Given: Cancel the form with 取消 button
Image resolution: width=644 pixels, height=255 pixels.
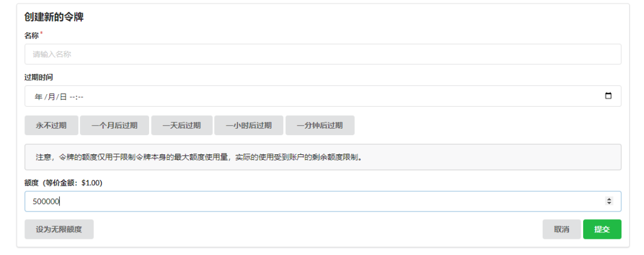Looking at the screenshot, I should pos(561,229).
